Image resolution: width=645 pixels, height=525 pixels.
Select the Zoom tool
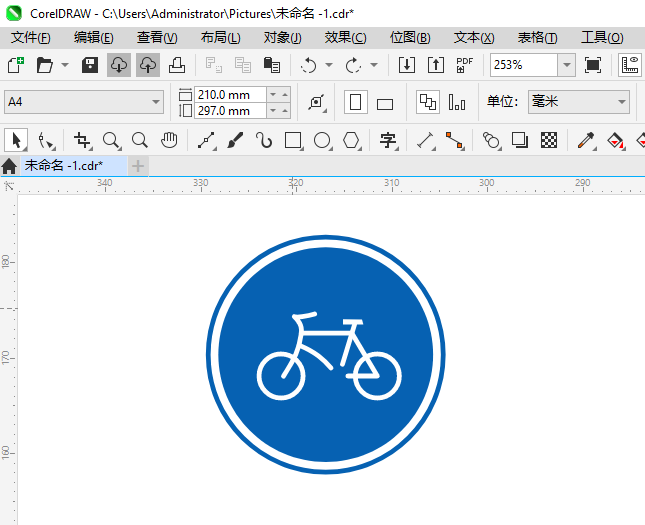(111, 141)
